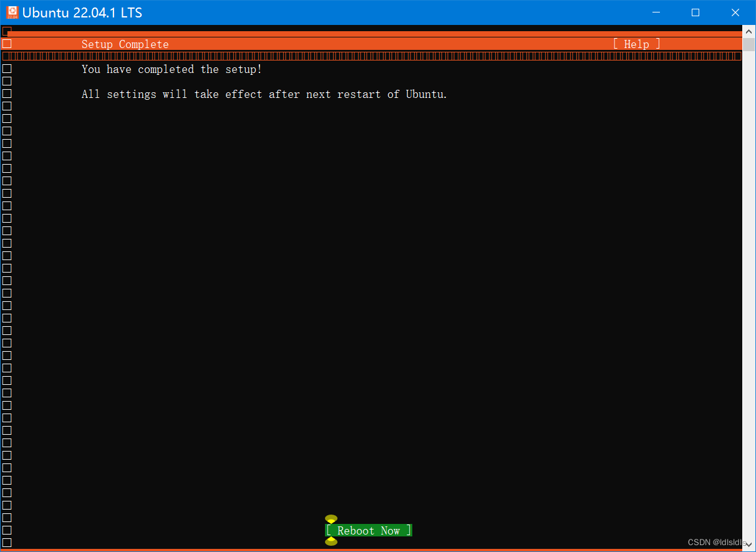Click the vertical scrollbar thumb
This screenshot has height=552, width=756.
tap(749, 44)
